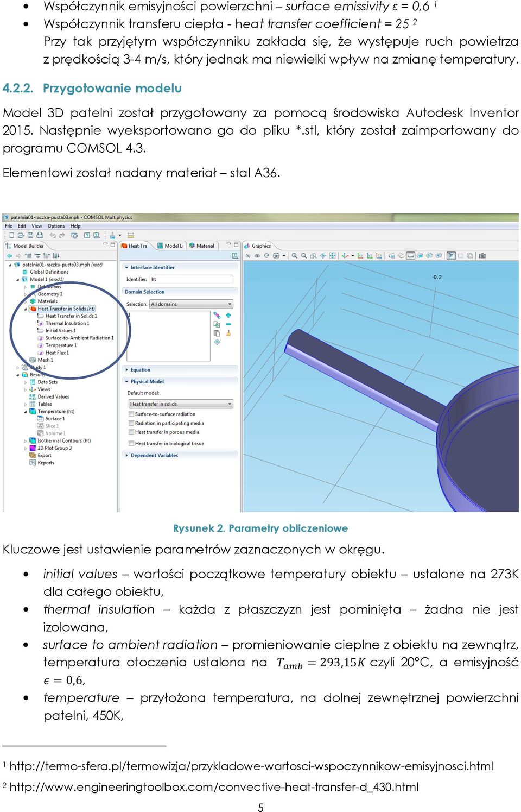
Task: Click the Print icon in main toolbar
Action: (x=40, y=235)
